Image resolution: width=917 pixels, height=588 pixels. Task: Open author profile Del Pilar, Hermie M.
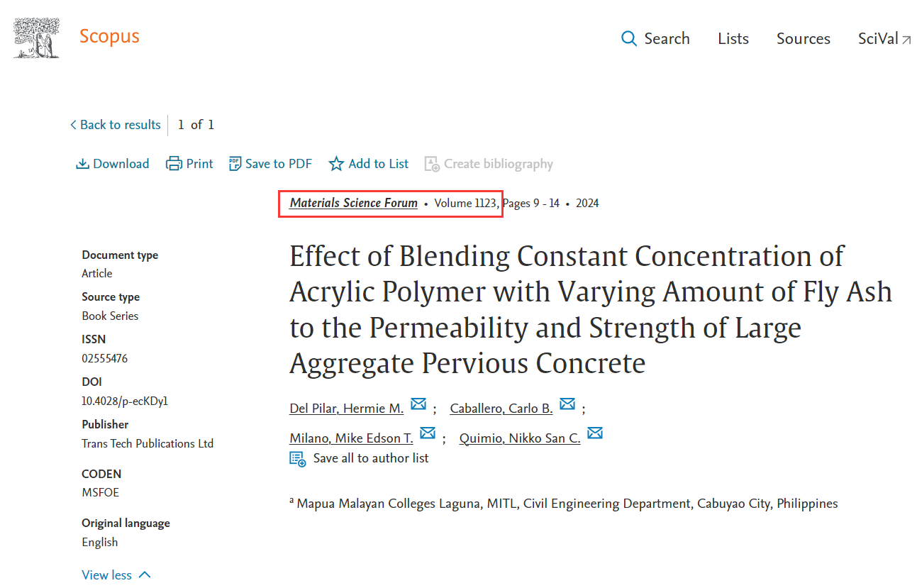click(346, 409)
